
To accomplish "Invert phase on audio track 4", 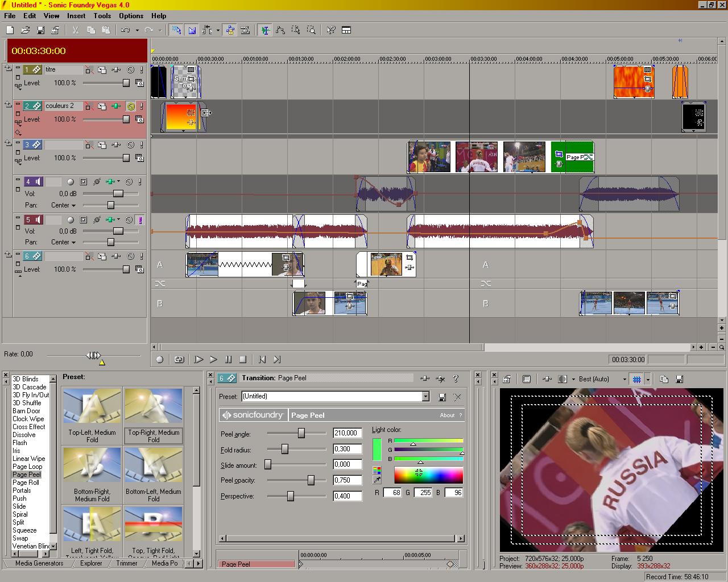I will [x=97, y=182].
